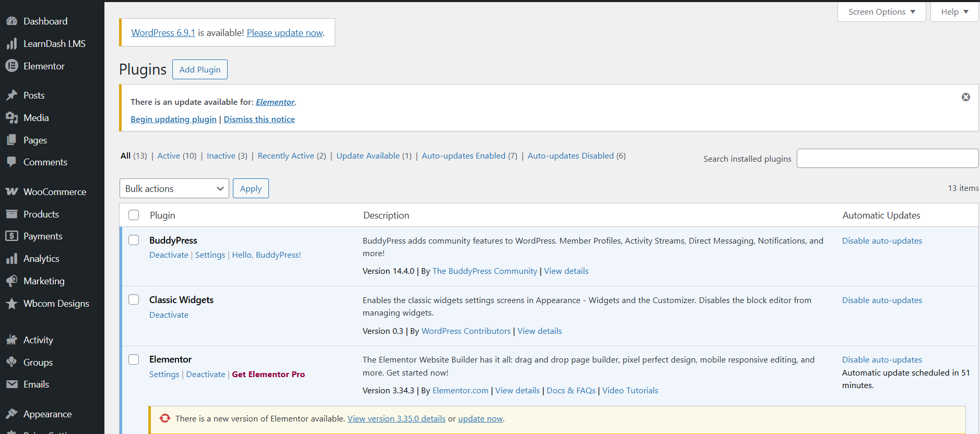The width and height of the screenshot is (980, 434).
Task: Check the Classic Widgets plugin checkbox
Action: point(134,299)
